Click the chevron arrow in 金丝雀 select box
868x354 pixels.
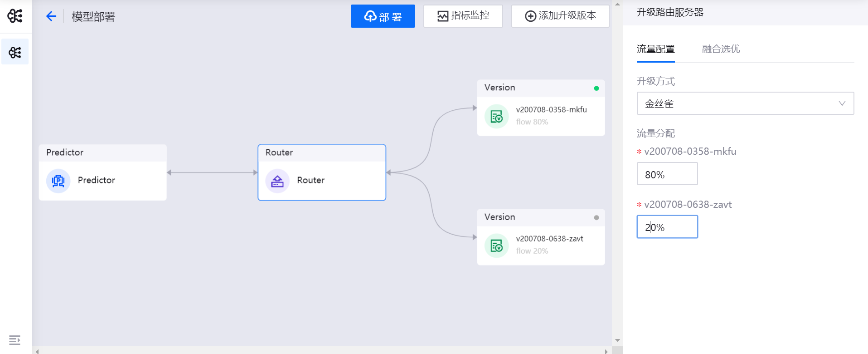pyautogui.click(x=842, y=103)
